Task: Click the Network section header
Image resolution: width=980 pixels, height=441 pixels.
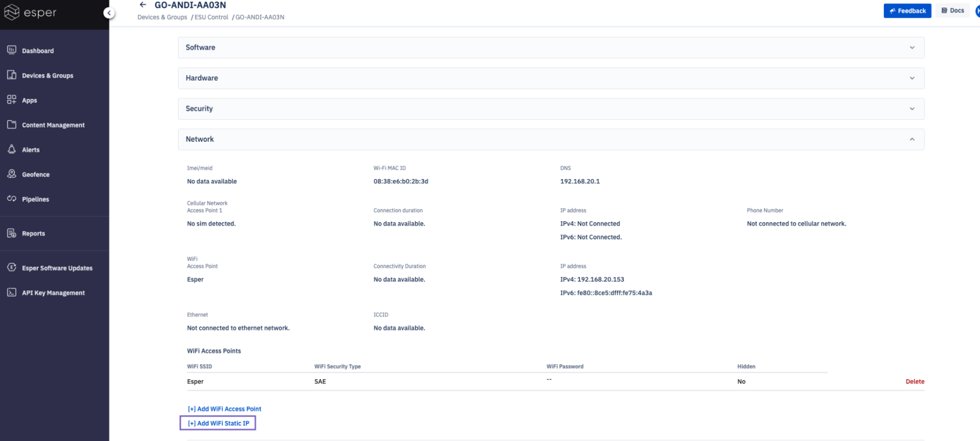Action: click(x=551, y=139)
